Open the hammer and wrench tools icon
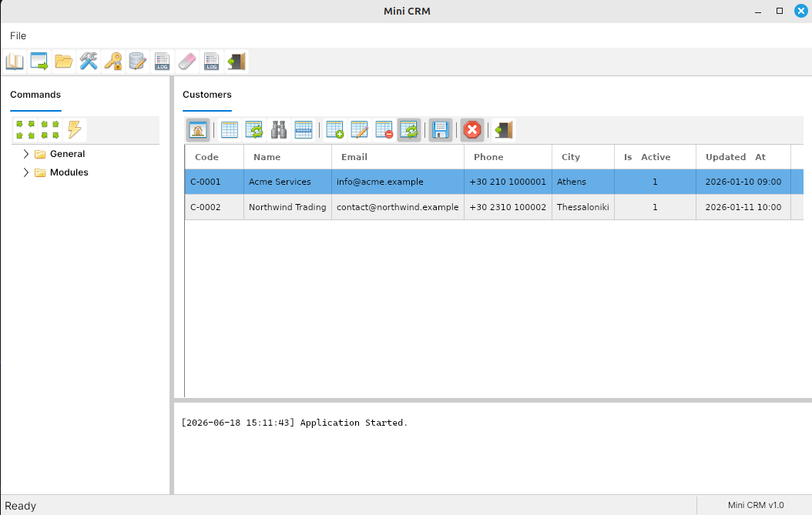The height and width of the screenshot is (515, 812). point(89,61)
